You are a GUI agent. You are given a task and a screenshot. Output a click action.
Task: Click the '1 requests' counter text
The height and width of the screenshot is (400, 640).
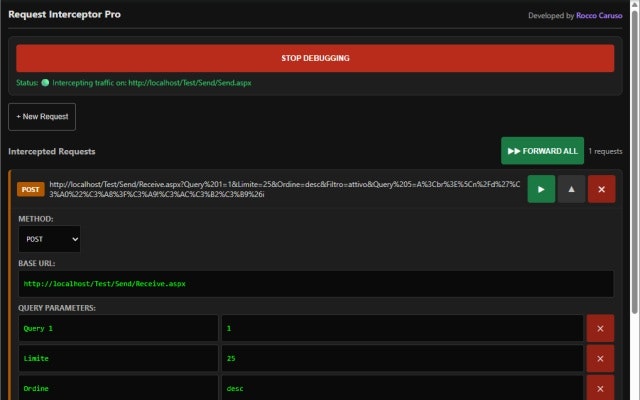click(605, 151)
